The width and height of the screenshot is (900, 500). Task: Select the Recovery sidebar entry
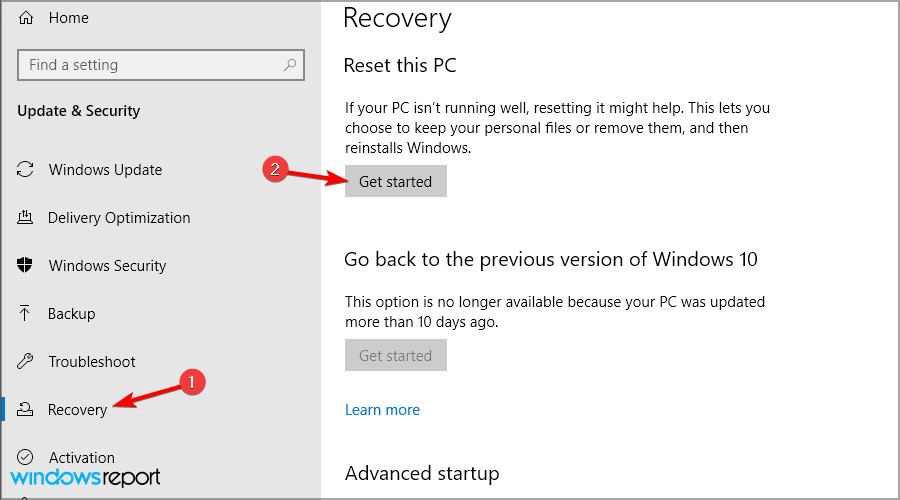click(77, 410)
